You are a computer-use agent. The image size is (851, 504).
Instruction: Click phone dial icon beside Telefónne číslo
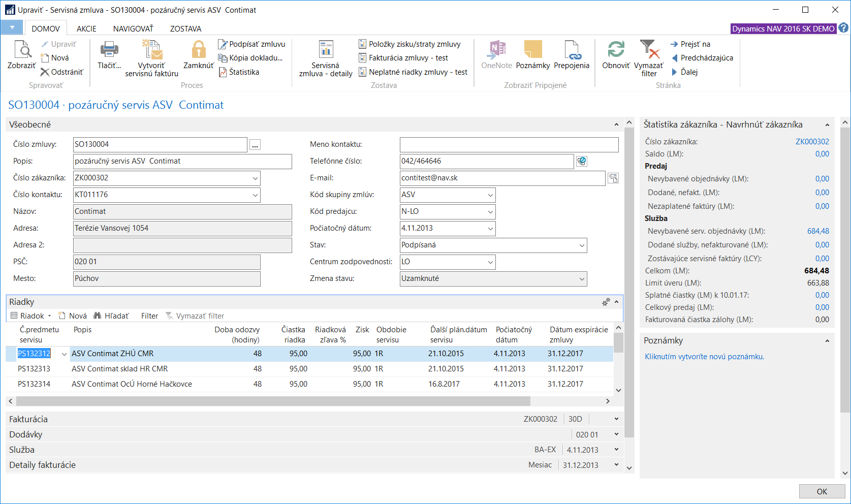pyautogui.click(x=582, y=161)
